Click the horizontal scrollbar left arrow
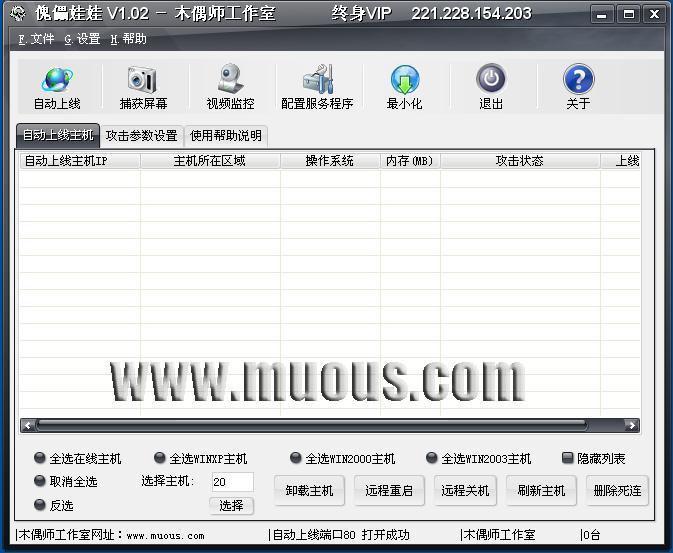 tap(28, 425)
